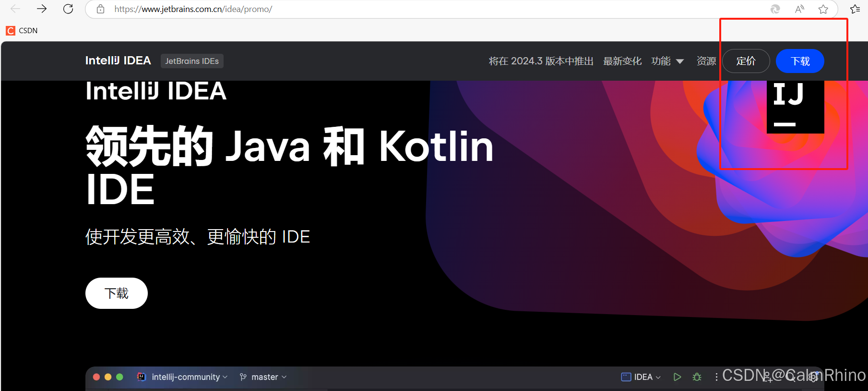
Task: Click the 领先的 Java 和 Kotlin IDE heading
Action: [289, 166]
